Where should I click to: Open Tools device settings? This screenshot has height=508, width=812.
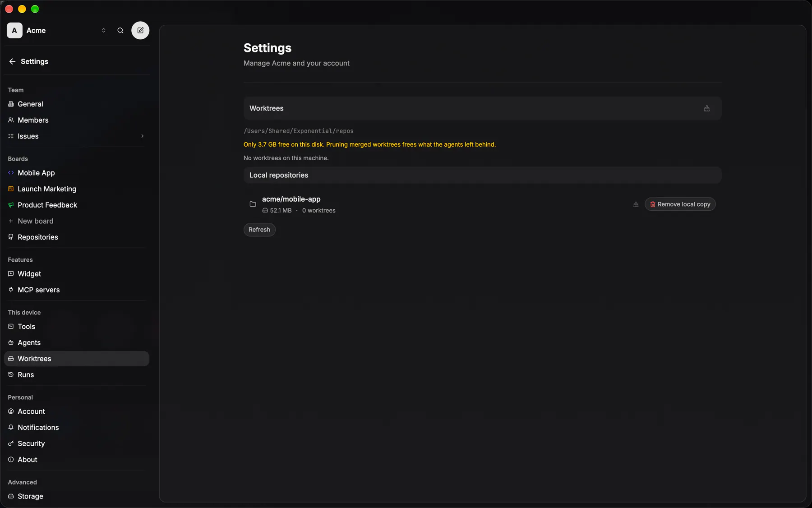pyautogui.click(x=76, y=327)
